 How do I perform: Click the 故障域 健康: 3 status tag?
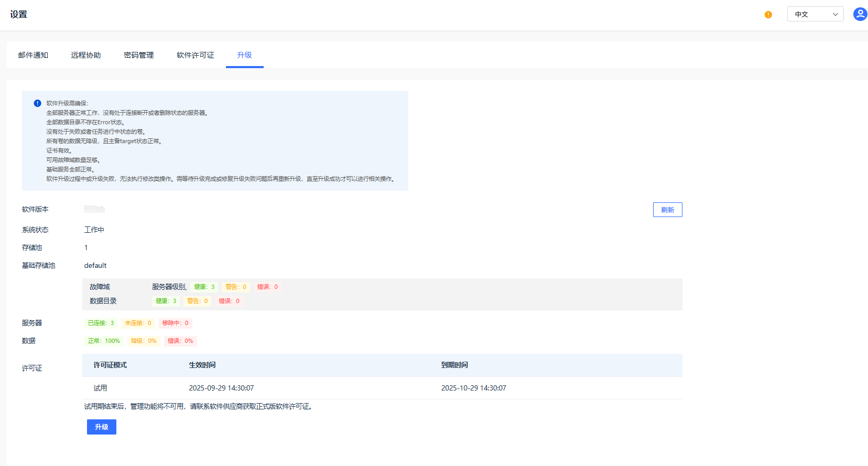click(x=204, y=287)
